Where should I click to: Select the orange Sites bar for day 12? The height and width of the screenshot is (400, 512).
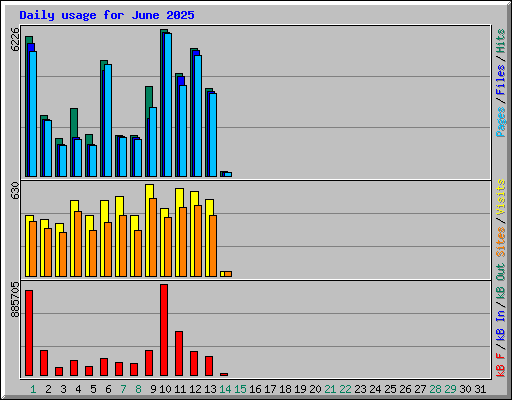pyautogui.click(x=198, y=241)
